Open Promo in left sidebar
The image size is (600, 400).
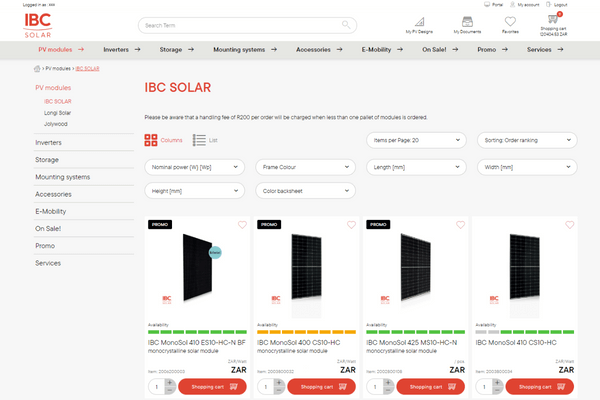[x=45, y=246]
